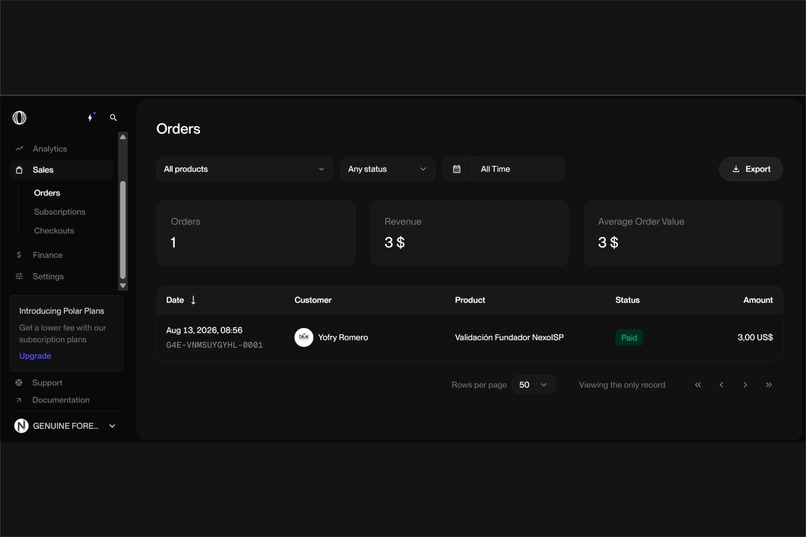Open Analytics in the sidebar

click(50, 149)
